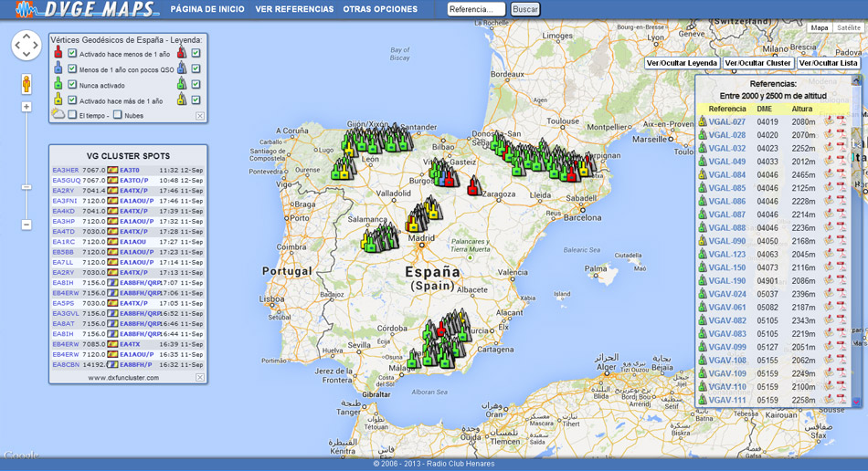Open the www.dxfuncluster.com link
The image size is (868, 471).
click(x=123, y=378)
